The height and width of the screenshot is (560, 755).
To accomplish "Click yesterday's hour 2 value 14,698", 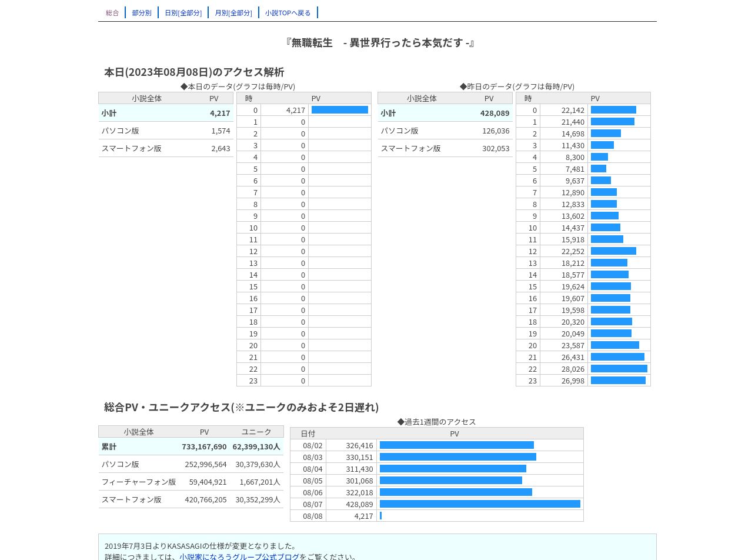I will (x=573, y=134).
